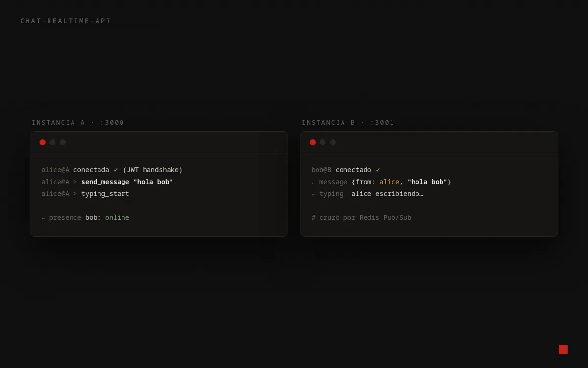The image size is (588, 368).
Task: Click the typing_start command line
Action: click(85, 193)
